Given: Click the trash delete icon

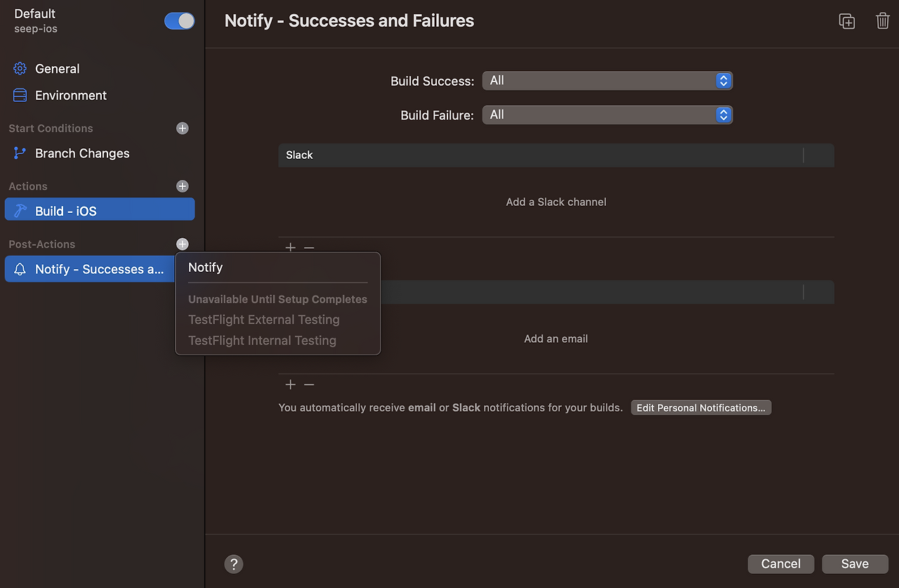Looking at the screenshot, I should point(883,21).
